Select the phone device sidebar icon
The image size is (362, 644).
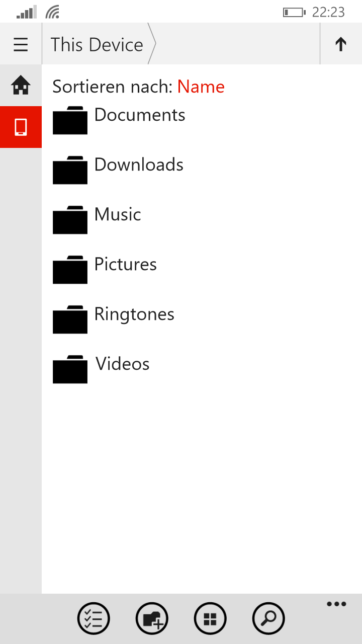point(21,127)
